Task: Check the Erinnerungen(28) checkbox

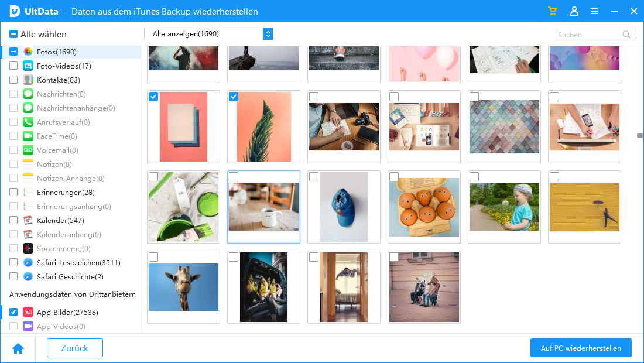Action: [13, 192]
